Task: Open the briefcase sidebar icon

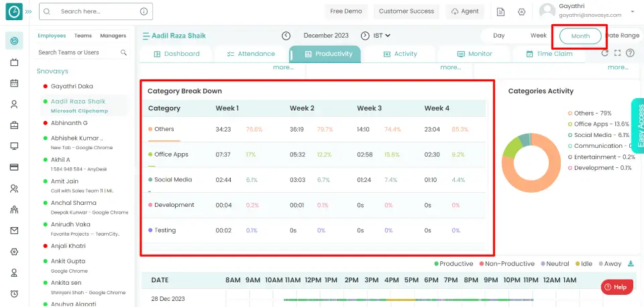Action: (x=14, y=125)
